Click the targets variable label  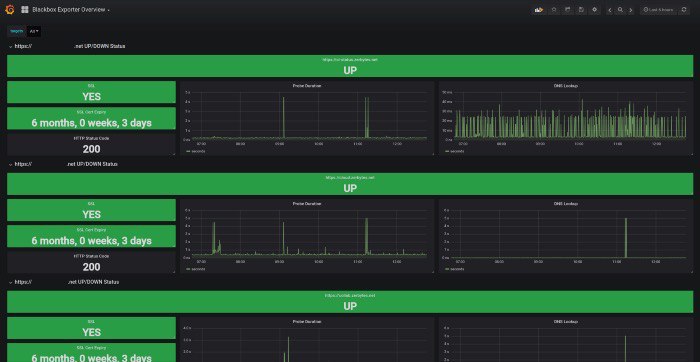17,31
